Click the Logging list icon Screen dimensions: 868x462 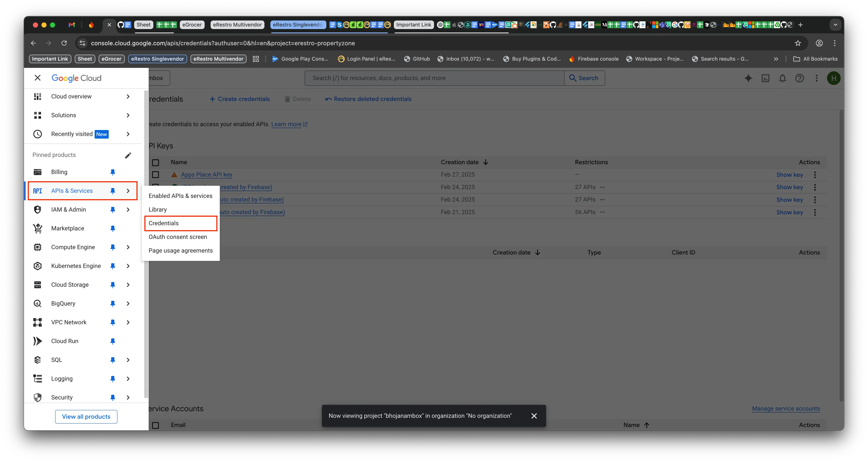(x=37, y=379)
